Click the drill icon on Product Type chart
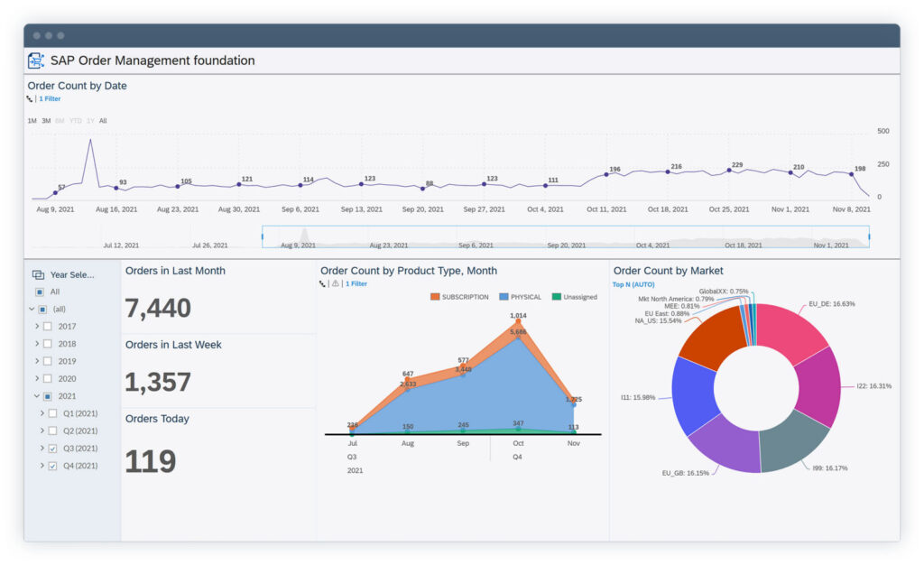 322,283
